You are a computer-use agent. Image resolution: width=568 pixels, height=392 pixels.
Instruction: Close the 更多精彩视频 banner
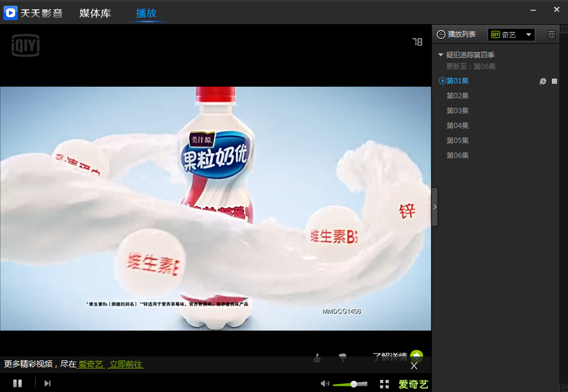[414, 366]
